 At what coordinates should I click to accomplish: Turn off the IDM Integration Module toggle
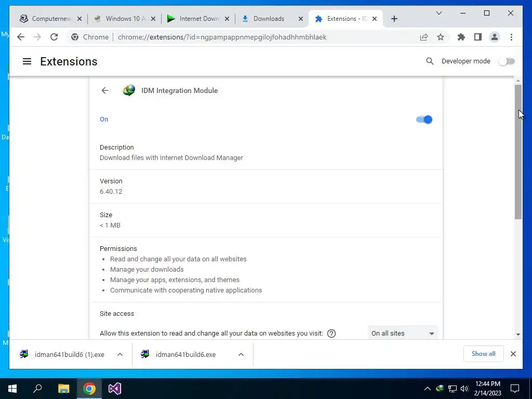point(424,119)
